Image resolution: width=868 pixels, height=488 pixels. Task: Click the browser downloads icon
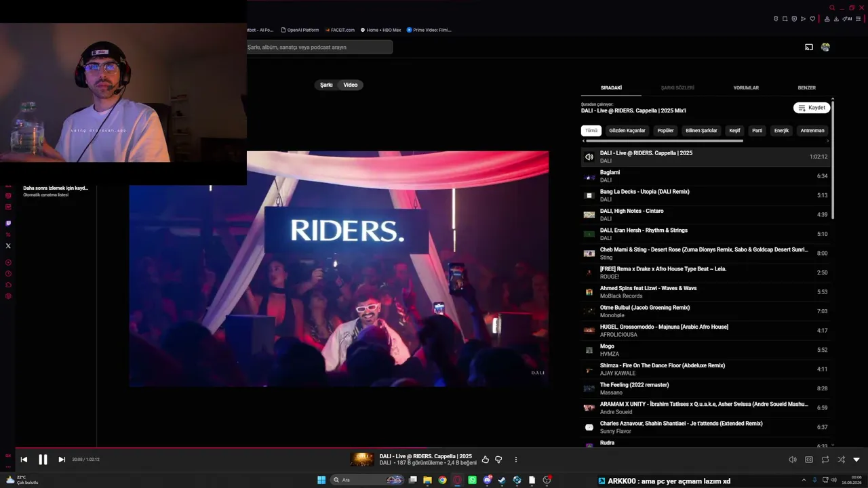click(x=836, y=19)
